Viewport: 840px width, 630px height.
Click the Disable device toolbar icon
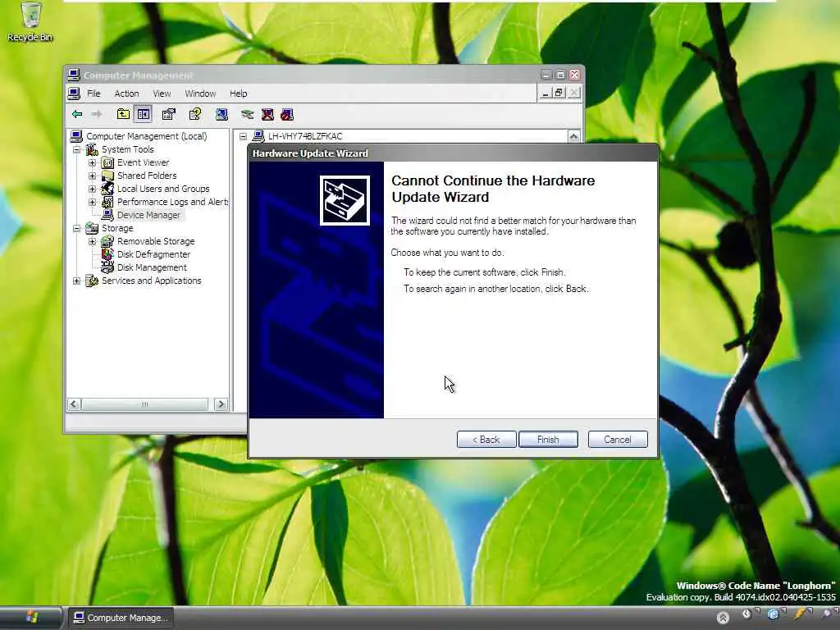[x=287, y=114]
